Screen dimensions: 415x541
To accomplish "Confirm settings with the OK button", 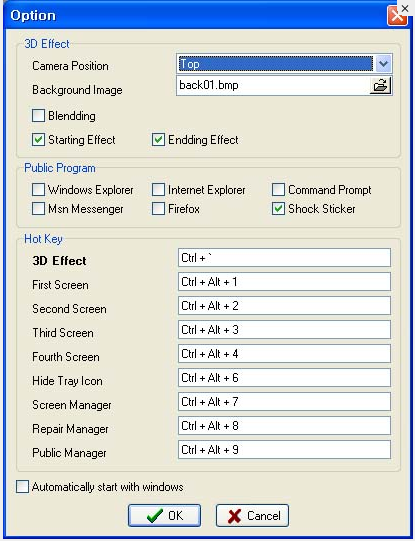I will pyautogui.click(x=164, y=515).
